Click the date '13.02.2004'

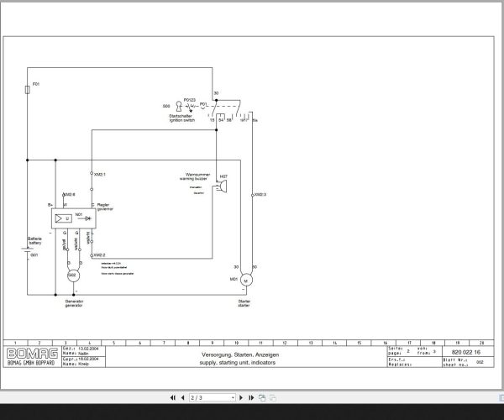[x=88, y=349]
